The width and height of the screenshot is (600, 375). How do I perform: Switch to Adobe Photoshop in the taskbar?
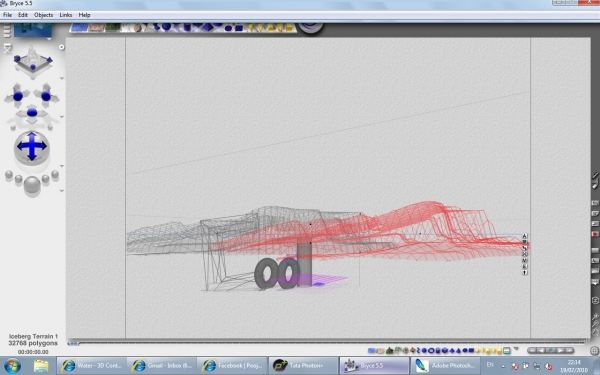(446, 366)
